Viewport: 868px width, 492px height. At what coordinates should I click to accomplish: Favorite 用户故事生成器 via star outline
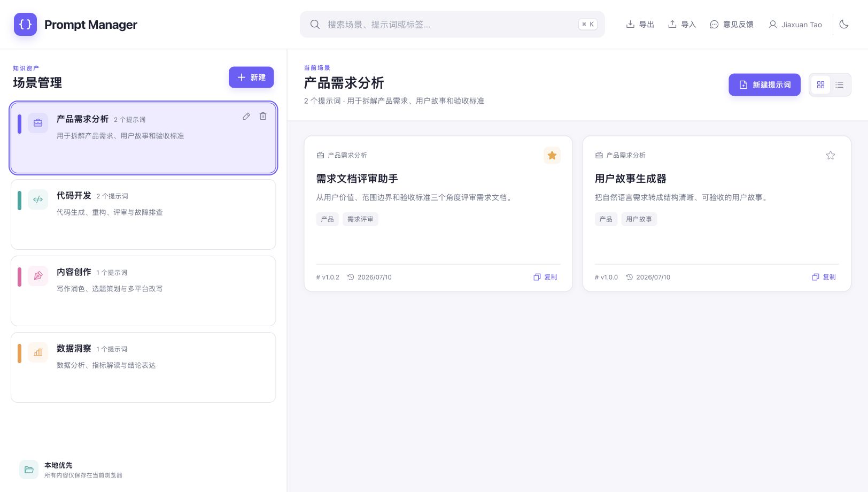click(x=831, y=155)
